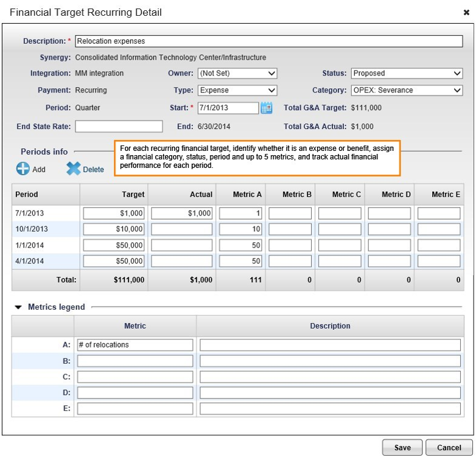Open the Status dropdown showing Proposed

pyautogui.click(x=407, y=73)
